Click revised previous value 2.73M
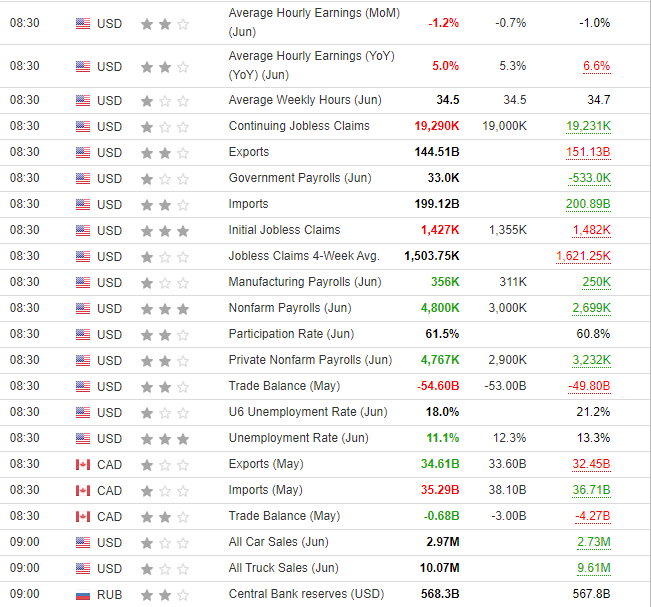651x607 pixels. (x=594, y=542)
